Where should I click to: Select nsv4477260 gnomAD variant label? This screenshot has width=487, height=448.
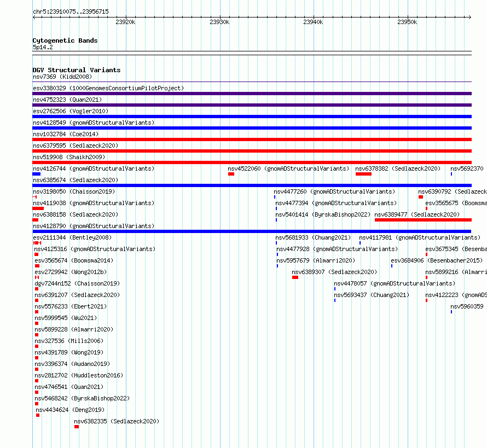click(334, 191)
